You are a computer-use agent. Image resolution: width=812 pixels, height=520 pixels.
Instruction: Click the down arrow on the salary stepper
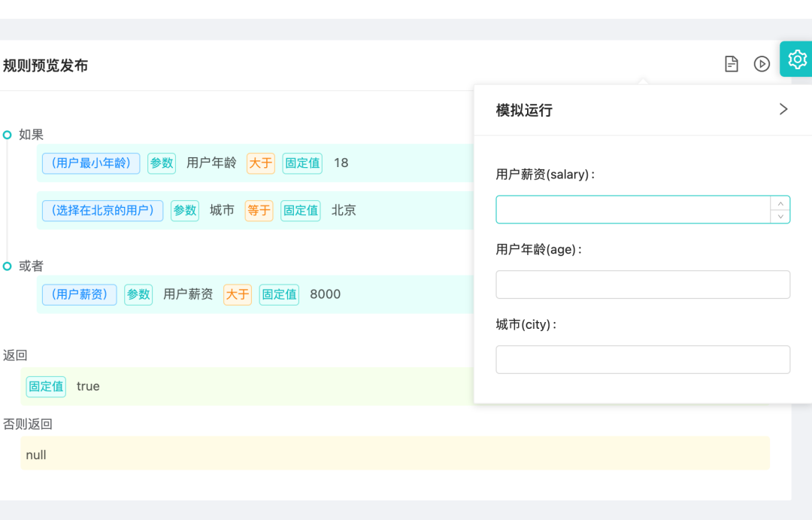point(781,217)
